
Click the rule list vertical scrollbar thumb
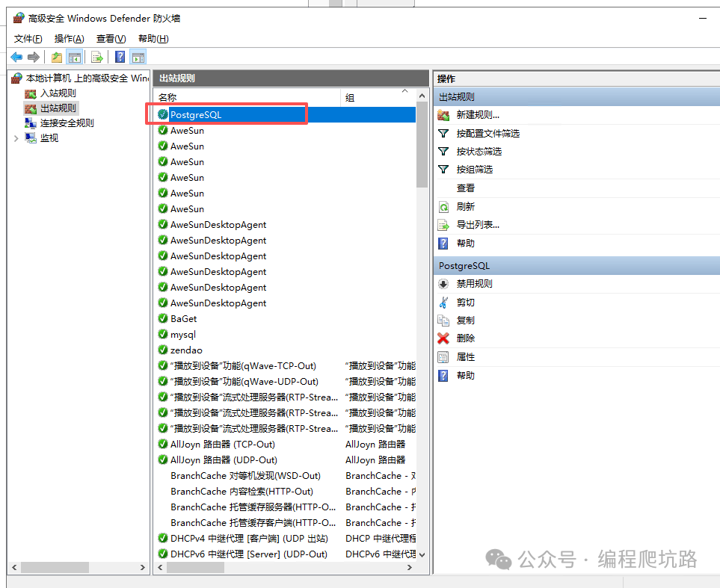click(422, 145)
